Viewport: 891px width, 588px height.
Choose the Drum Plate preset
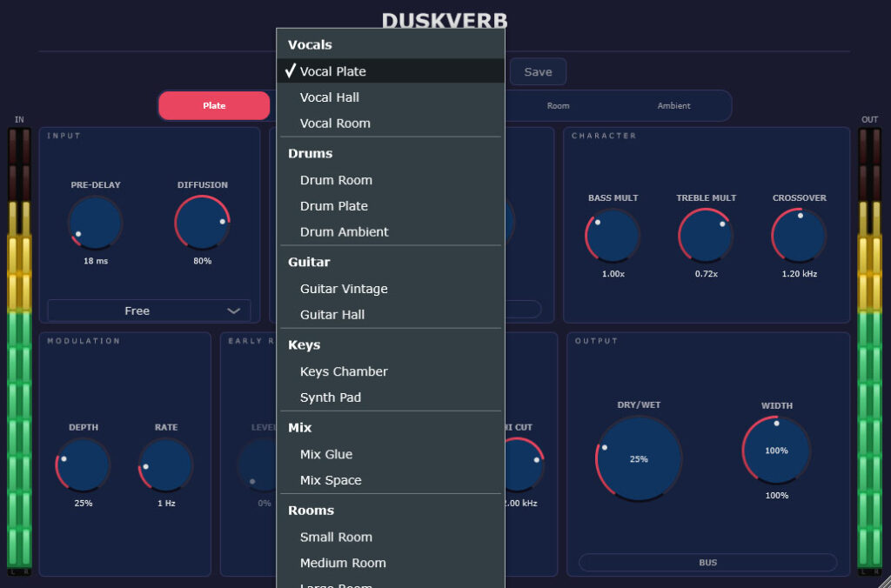point(333,206)
